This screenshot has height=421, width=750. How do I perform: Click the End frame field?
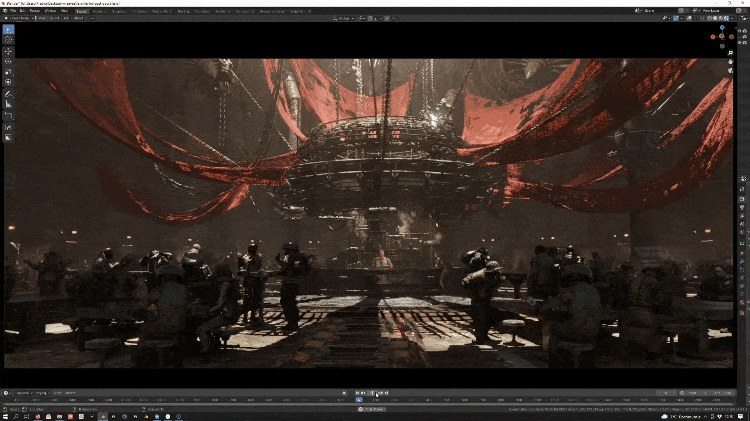point(721,393)
